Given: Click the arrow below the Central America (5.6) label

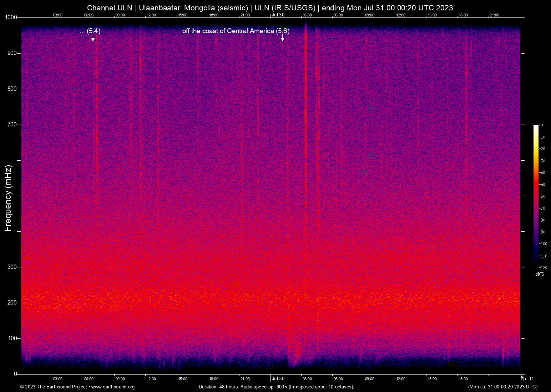Looking at the screenshot, I should (x=282, y=39).
